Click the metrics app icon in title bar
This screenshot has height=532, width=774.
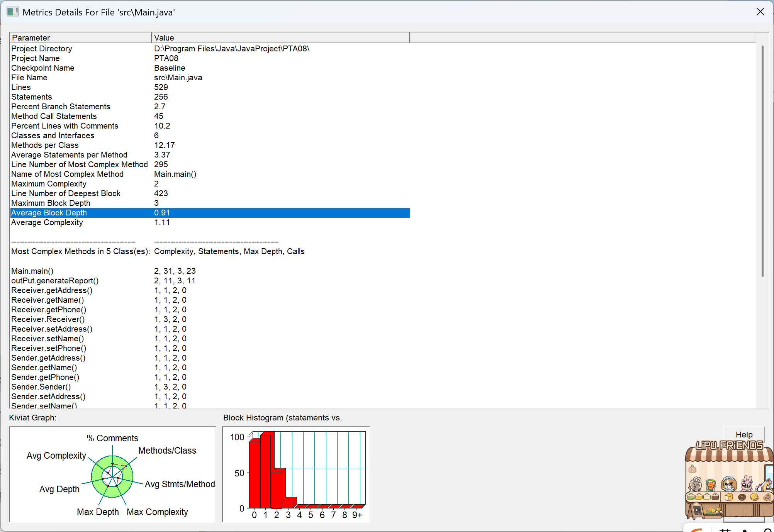[x=12, y=12]
